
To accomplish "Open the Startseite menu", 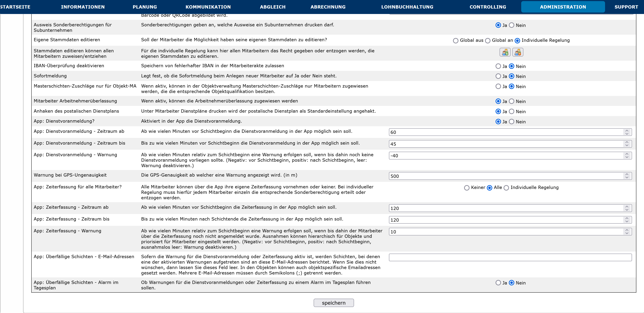I will pyautogui.click(x=15, y=7).
